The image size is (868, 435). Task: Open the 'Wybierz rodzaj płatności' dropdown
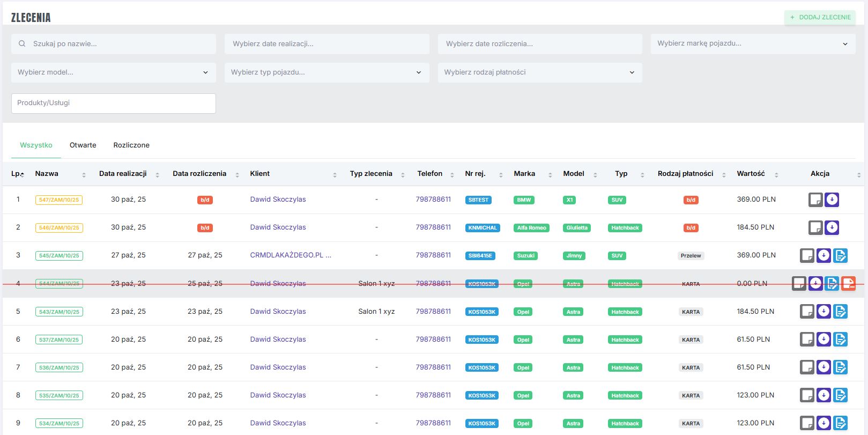539,72
